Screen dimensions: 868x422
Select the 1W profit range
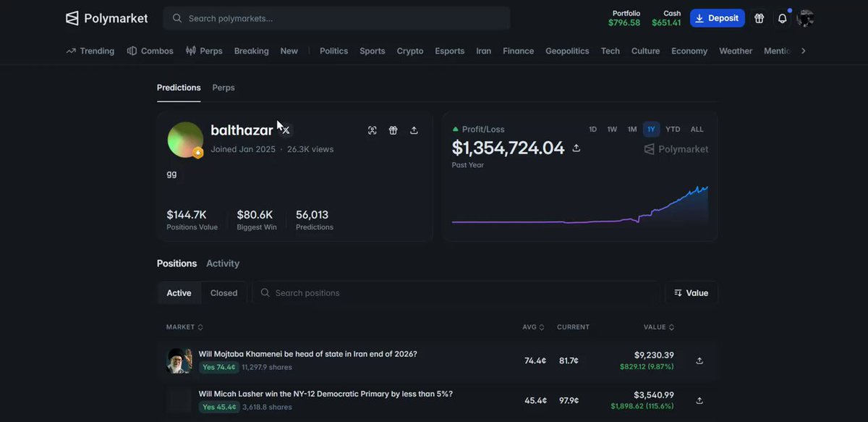click(x=612, y=130)
